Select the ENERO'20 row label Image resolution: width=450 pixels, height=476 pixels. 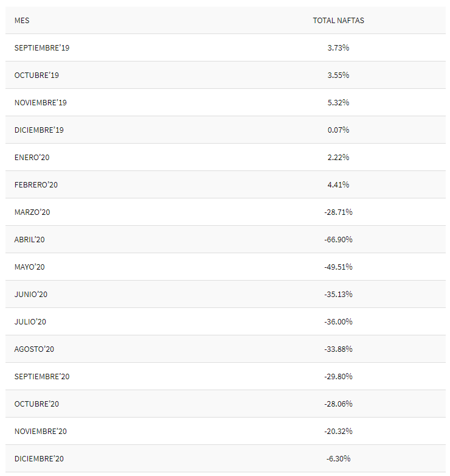[32, 158]
